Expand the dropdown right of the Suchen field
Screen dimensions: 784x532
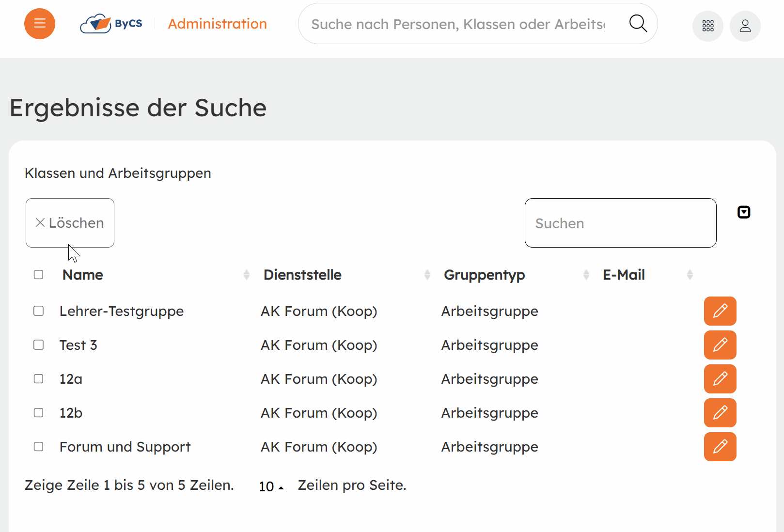tap(744, 212)
